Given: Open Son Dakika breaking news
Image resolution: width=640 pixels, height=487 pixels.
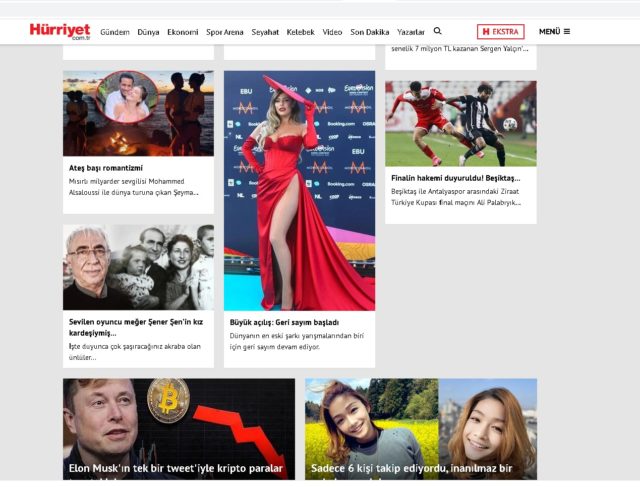Looking at the screenshot, I should coord(369,32).
